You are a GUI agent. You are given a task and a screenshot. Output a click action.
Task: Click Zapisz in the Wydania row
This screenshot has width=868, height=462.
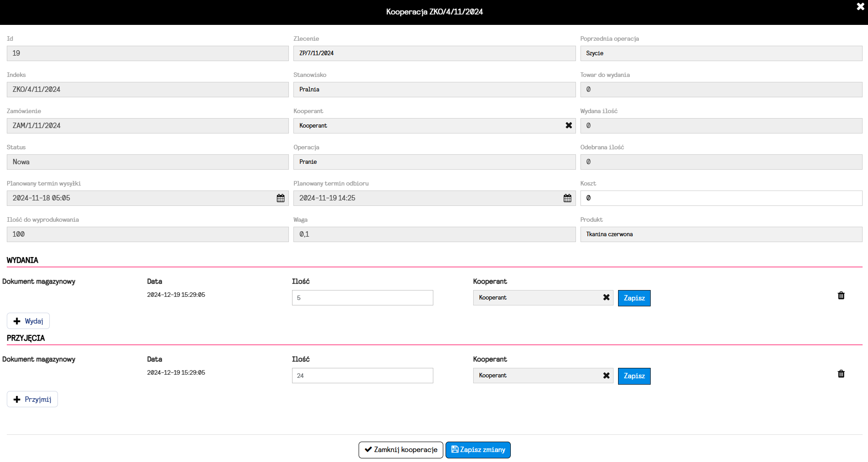634,298
